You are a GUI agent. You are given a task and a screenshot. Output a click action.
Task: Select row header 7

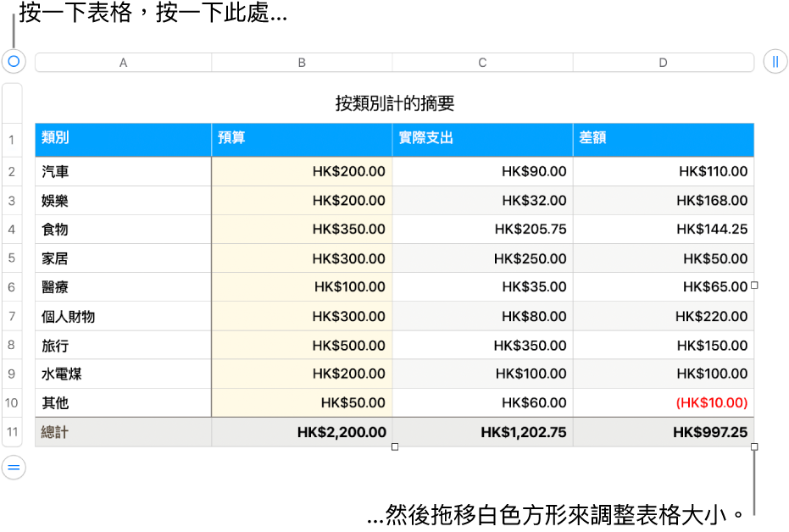[12, 316]
